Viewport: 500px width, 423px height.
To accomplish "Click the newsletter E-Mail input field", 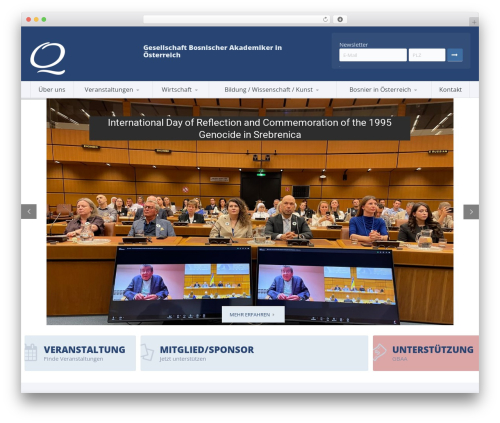I will tap(373, 55).
